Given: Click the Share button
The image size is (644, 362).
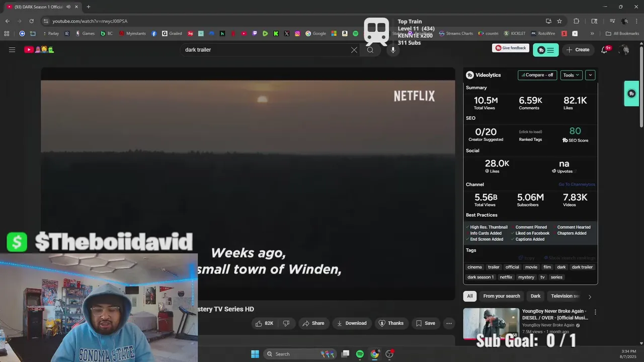Looking at the screenshot, I should pyautogui.click(x=313, y=323).
